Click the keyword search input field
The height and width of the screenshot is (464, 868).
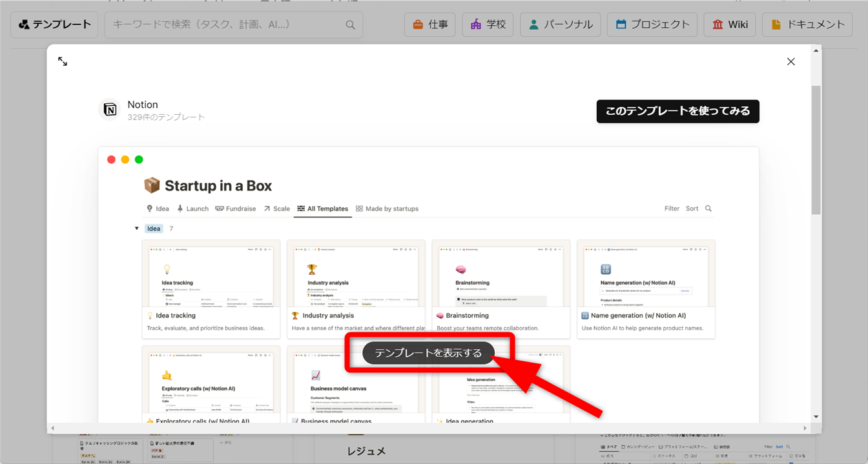pos(226,25)
